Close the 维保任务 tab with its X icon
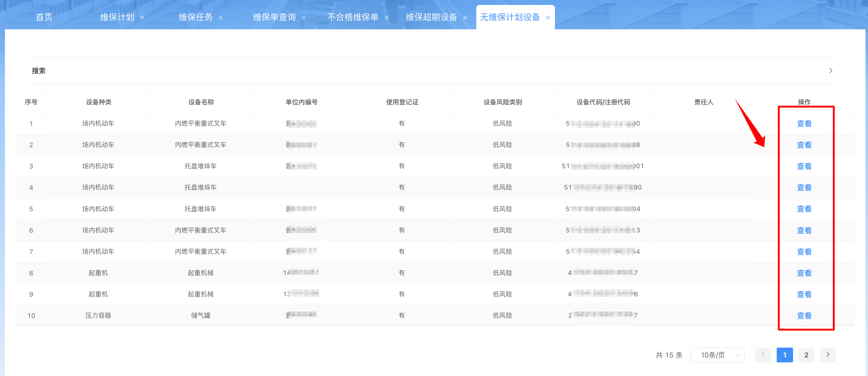868x376 pixels. pos(221,18)
